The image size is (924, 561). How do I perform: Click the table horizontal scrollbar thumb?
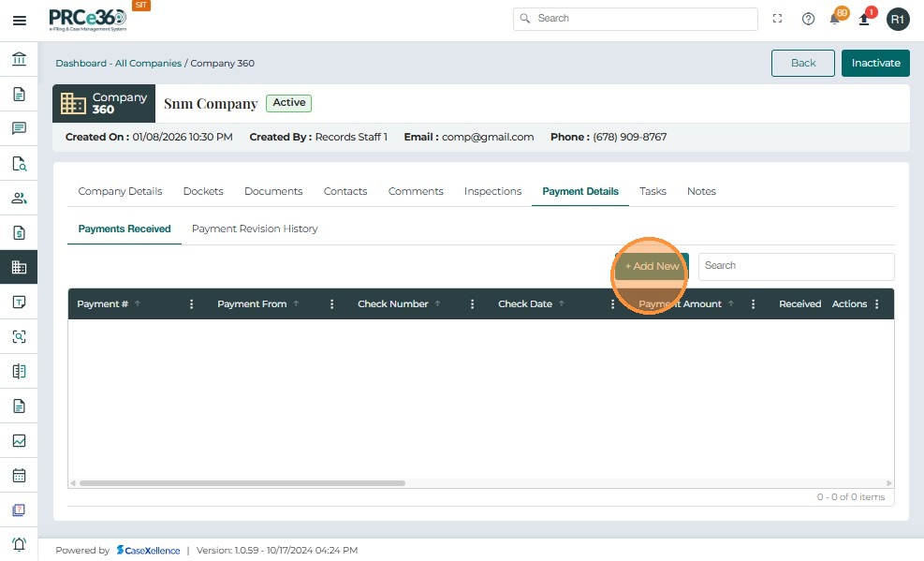242,483
